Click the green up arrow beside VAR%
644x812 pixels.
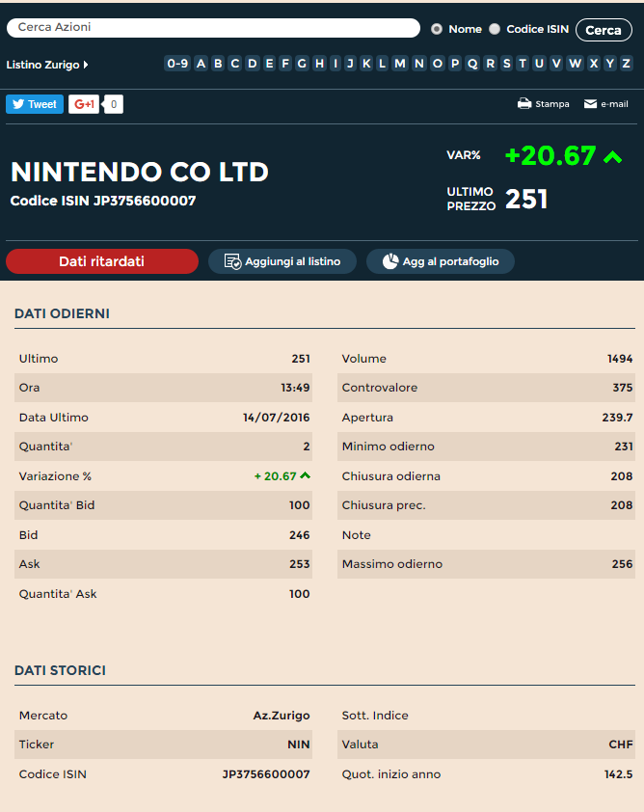tap(612, 156)
